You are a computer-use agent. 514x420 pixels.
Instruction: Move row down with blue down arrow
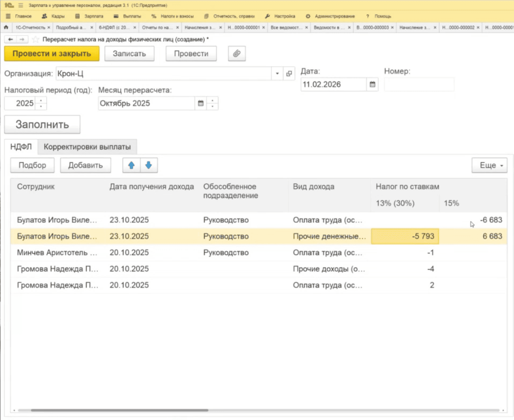[x=149, y=165]
